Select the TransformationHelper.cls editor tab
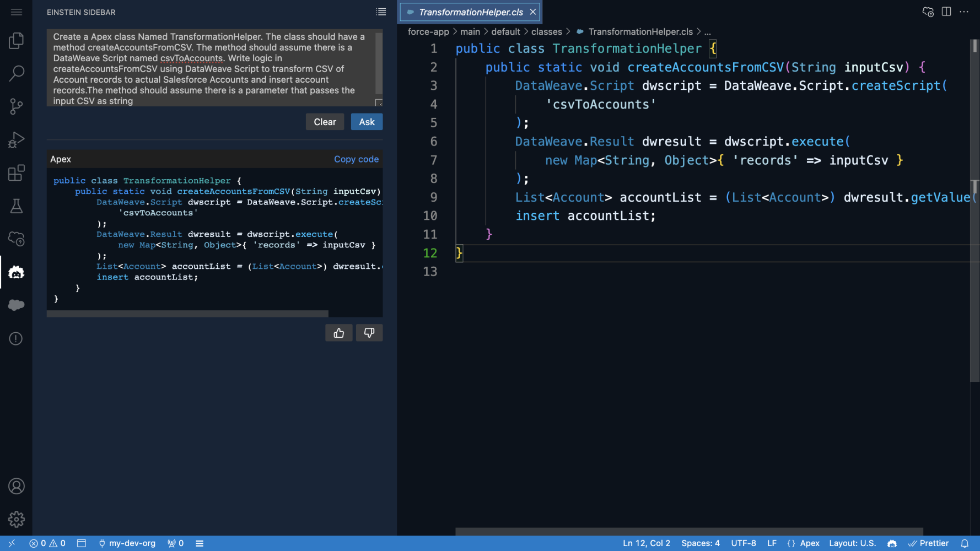This screenshot has height=551, width=980. pos(470,12)
